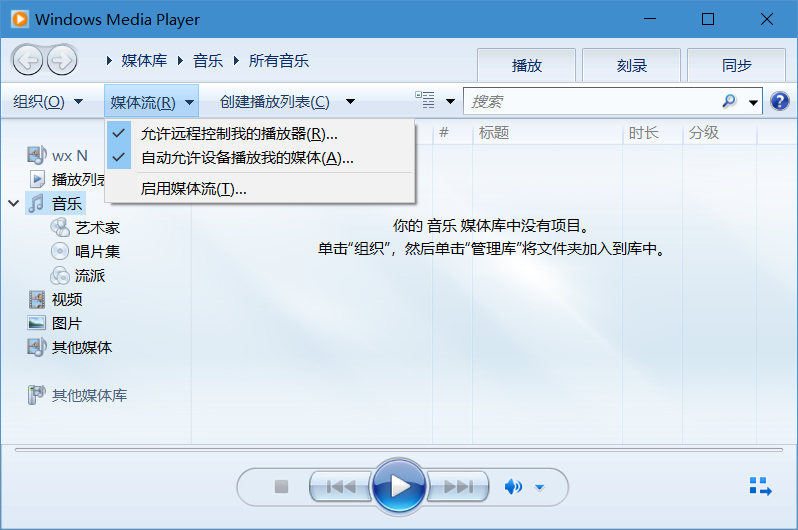Screen dimensions: 798x530
Task: Select 其他媒体库 in the sidebar
Action: (89, 395)
